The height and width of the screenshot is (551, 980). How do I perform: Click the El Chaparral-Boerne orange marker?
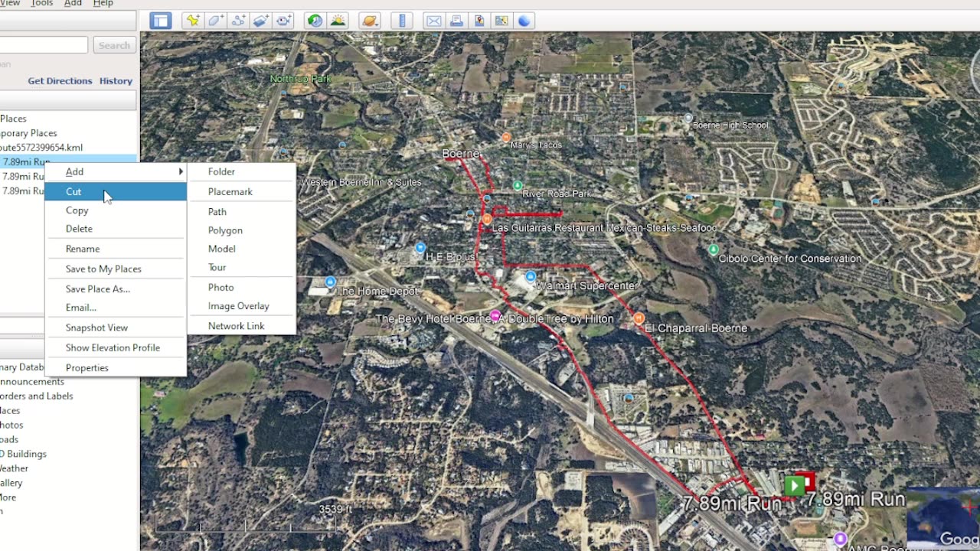tap(639, 318)
